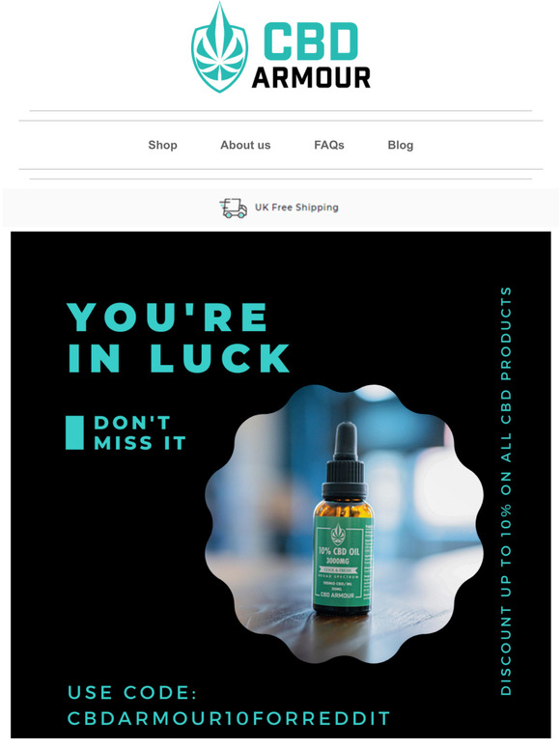Open the About us page
This screenshot has height=747, width=560.
click(245, 145)
